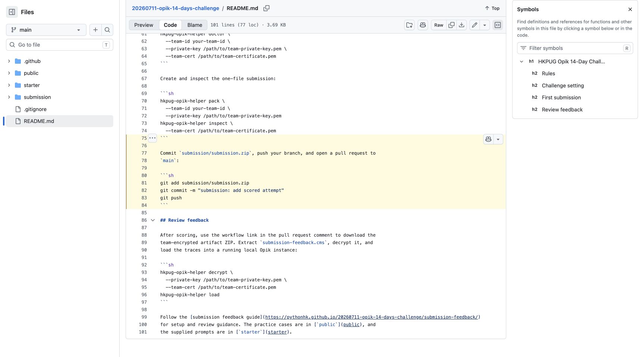Screen dimensions: 644x357
Task: Jump to HKPUG Opik 14-Day Chall symbol
Action: click(571, 61)
